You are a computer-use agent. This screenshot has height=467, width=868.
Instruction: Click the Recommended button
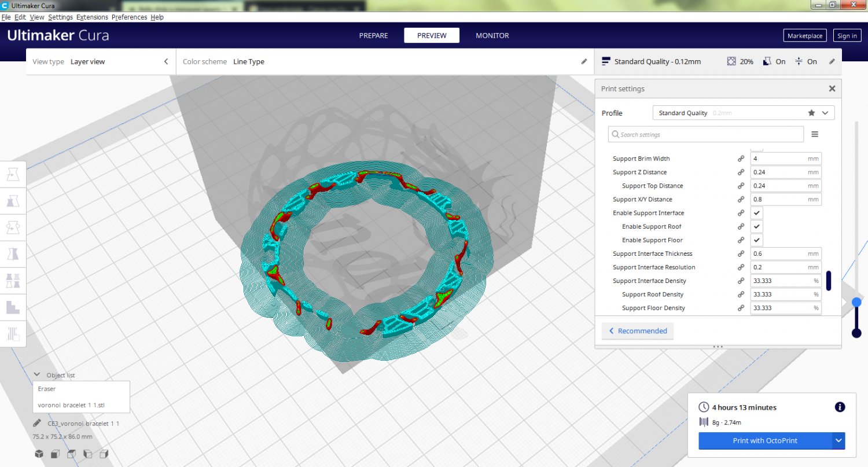(638, 331)
